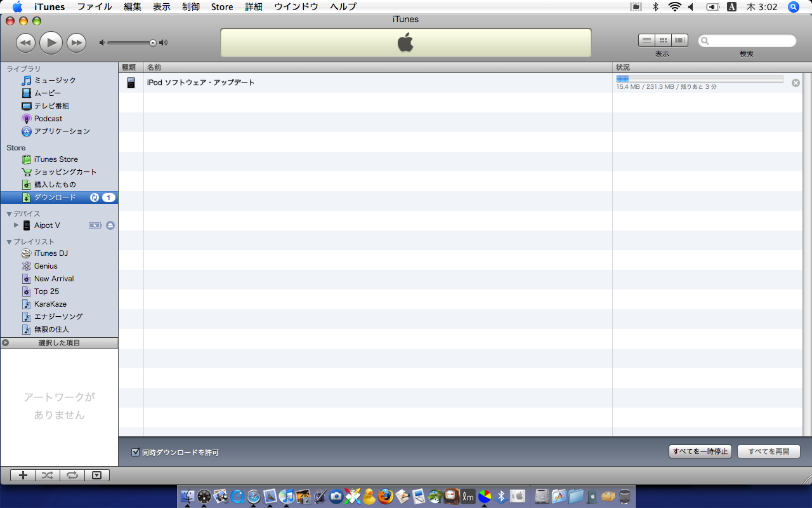
Task: Collapse the デバイス section triangle
Action: [x=9, y=214]
